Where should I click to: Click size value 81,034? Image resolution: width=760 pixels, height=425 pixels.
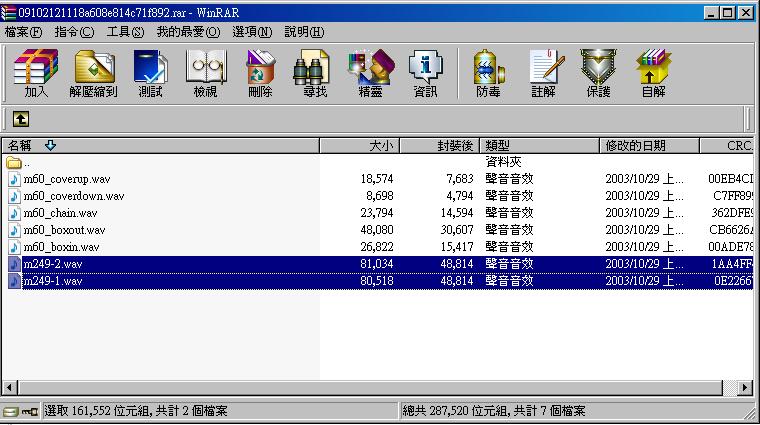(x=377, y=264)
